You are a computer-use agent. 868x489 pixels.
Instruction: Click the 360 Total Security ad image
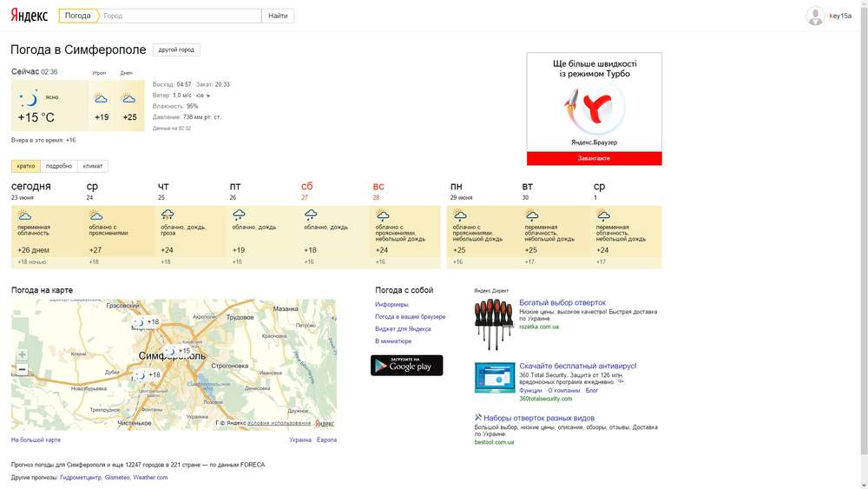tap(495, 377)
